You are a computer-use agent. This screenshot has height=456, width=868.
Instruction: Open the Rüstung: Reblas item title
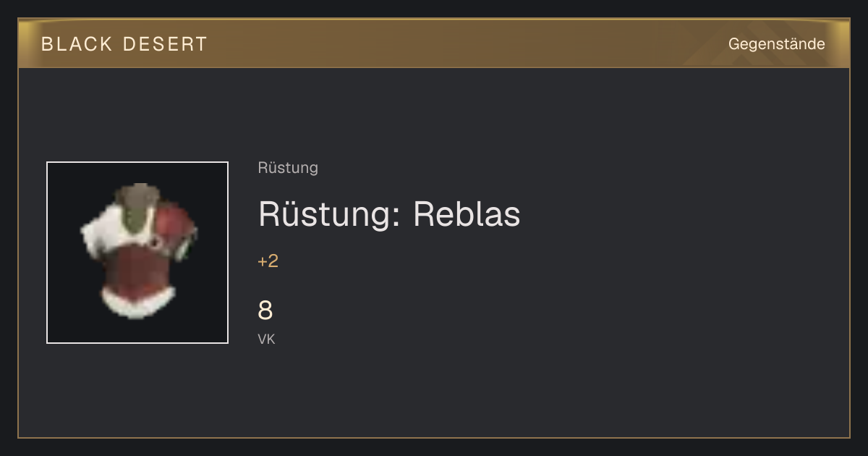coord(389,214)
